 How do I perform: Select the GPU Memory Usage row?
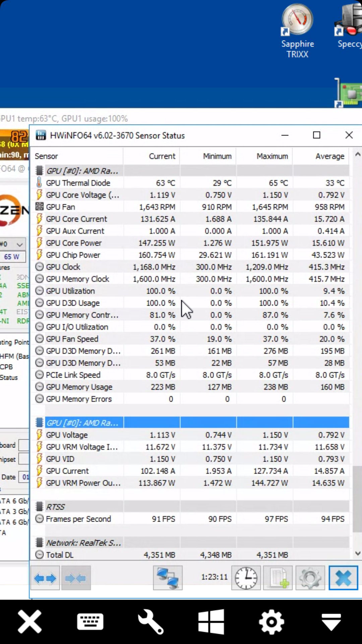pyautogui.click(x=190, y=387)
